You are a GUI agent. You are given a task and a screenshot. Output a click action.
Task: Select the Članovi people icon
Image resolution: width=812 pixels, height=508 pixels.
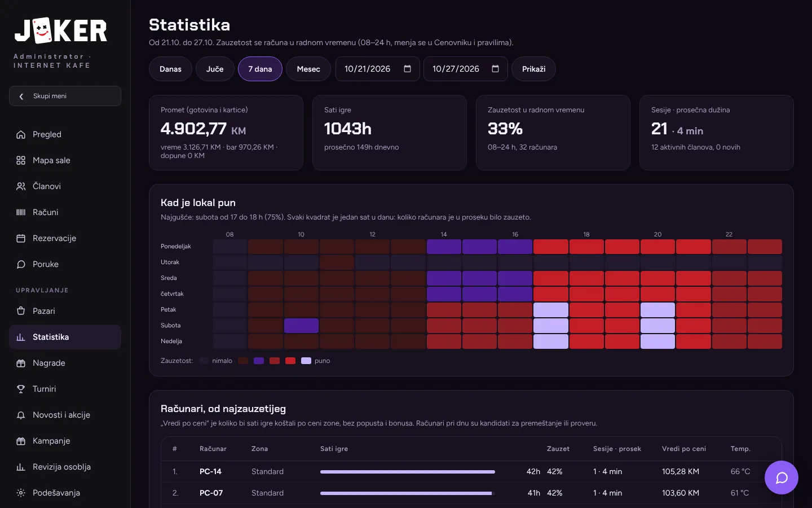pyautogui.click(x=21, y=186)
